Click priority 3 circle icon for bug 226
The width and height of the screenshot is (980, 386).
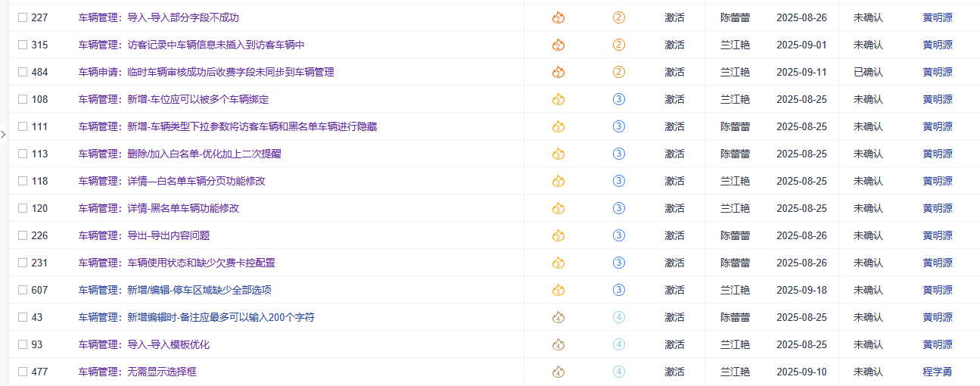[619, 235]
